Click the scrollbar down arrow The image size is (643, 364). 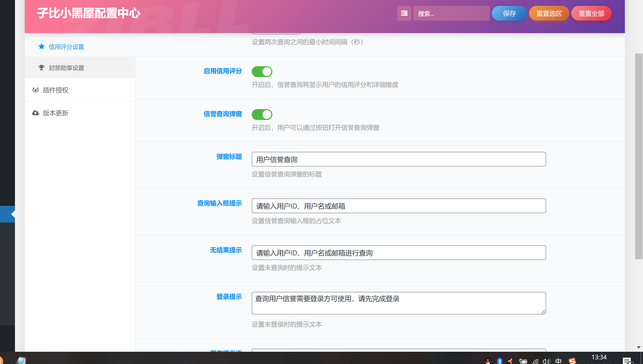coord(639,347)
